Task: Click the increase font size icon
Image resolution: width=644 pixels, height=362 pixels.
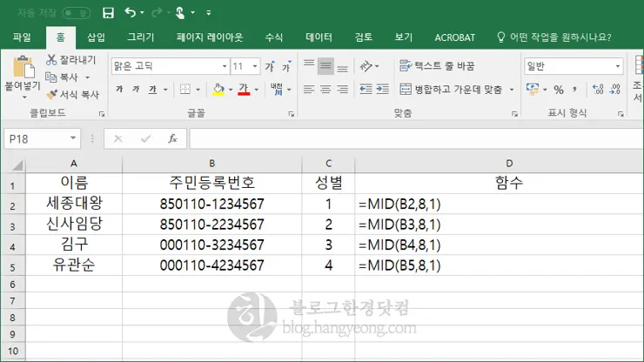Action: point(270,66)
